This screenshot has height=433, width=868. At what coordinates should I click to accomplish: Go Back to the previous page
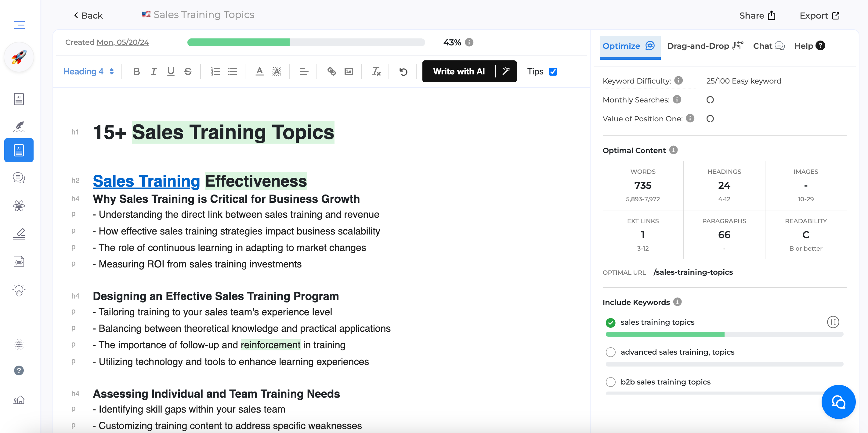tap(88, 16)
